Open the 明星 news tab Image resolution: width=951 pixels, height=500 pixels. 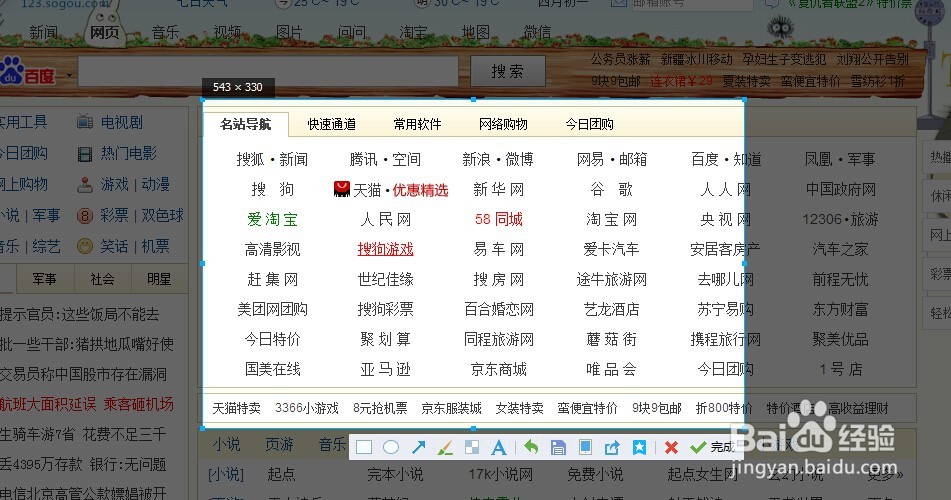159,279
